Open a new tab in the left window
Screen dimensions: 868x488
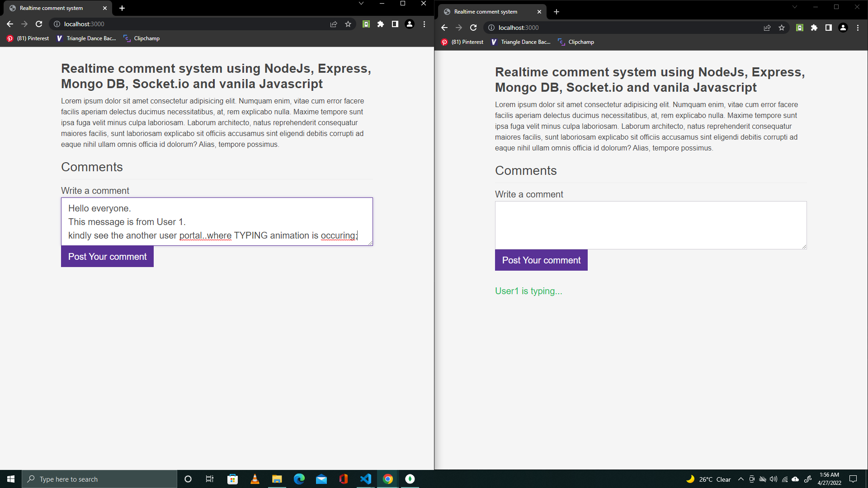point(122,8)
